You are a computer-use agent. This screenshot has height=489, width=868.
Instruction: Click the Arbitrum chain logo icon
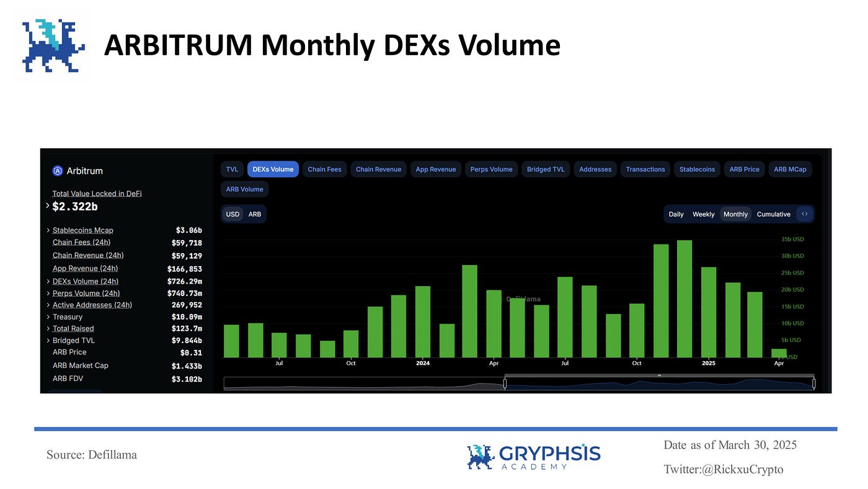tap(58, 171)
